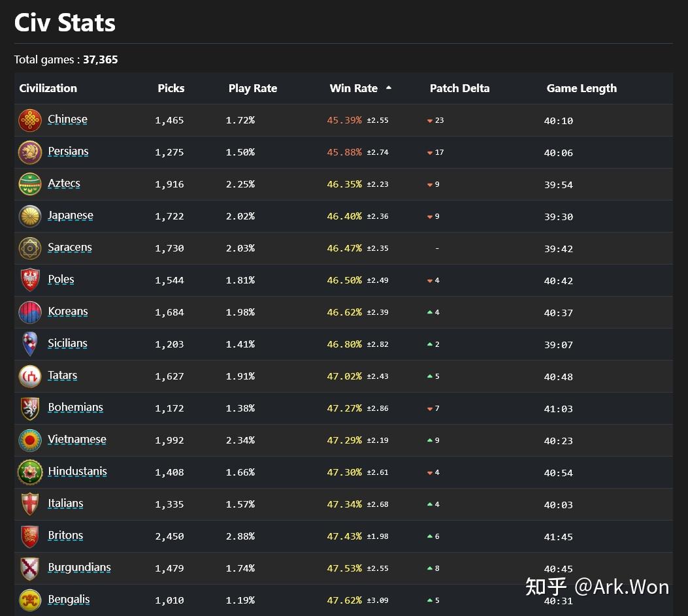
Task: Click the Saracens civilization emblem icon
Action: [30, 248]
